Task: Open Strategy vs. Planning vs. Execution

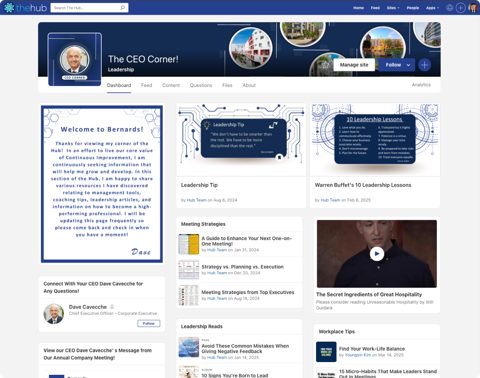Action: [x=243, y=267]
